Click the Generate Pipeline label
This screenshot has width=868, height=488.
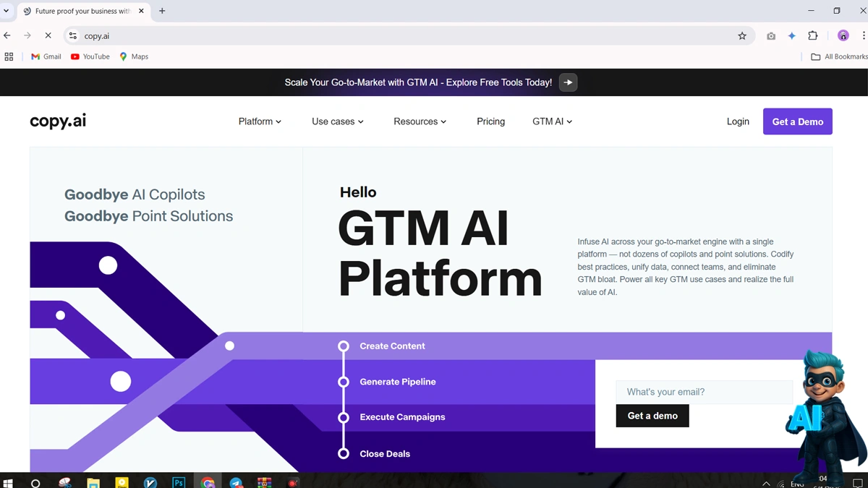pyautogui.click(x=398, y=382)
